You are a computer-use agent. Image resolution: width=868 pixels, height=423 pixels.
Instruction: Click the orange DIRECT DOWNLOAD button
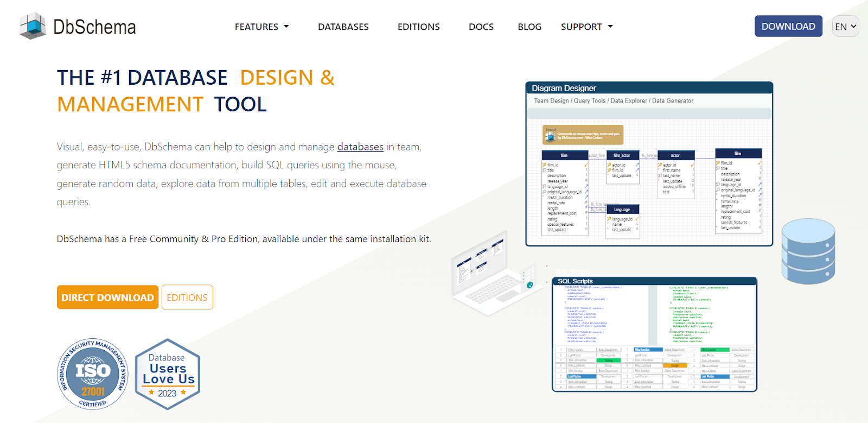tap(107, 297)
